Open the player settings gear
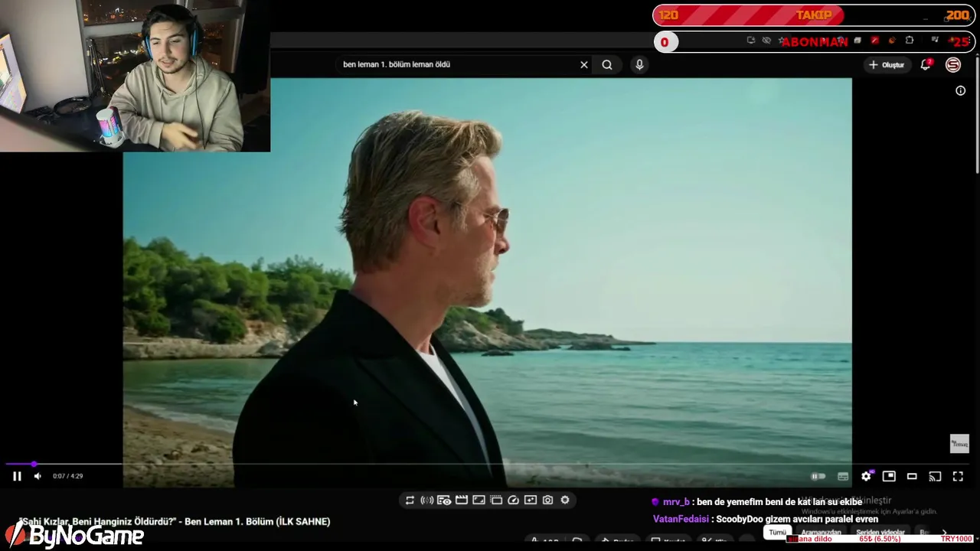The width and height of the screenshot is (980, 551). 866,476
